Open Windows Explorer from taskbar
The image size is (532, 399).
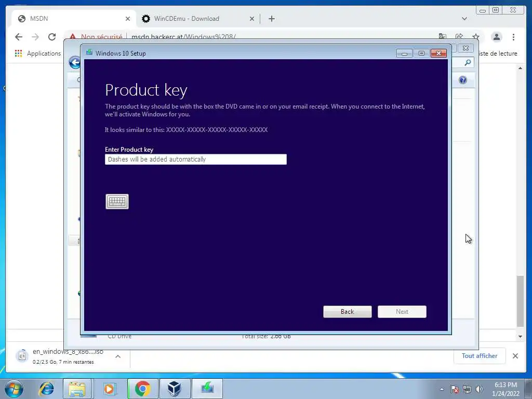77,389
